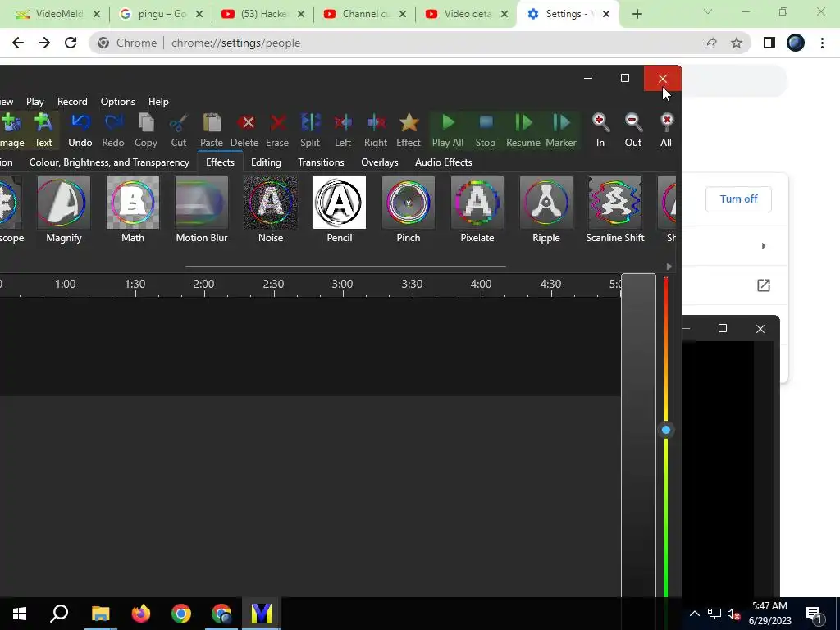Switch to the Editing tab

pos(266,162)
